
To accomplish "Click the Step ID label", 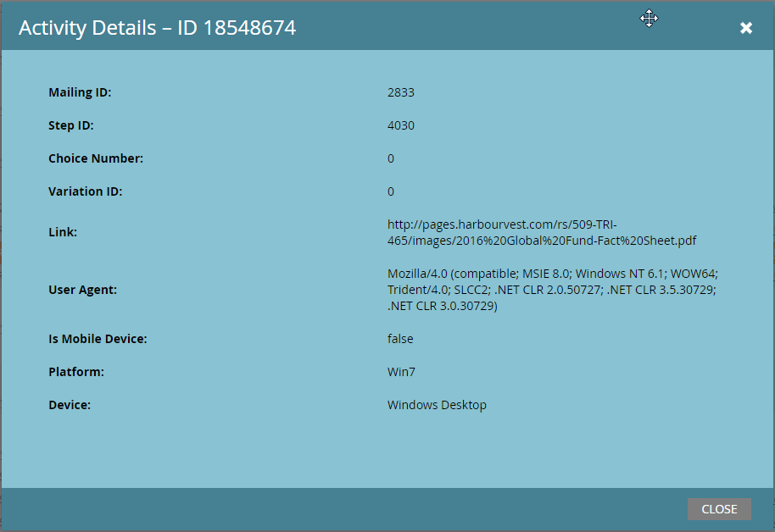I will point(71,125).
